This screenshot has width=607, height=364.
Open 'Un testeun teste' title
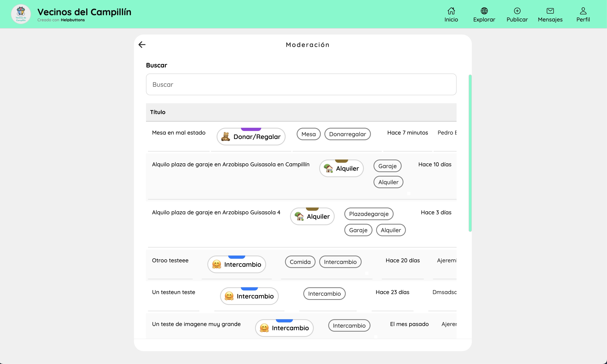pyautogui.click(x=174, y=292)
